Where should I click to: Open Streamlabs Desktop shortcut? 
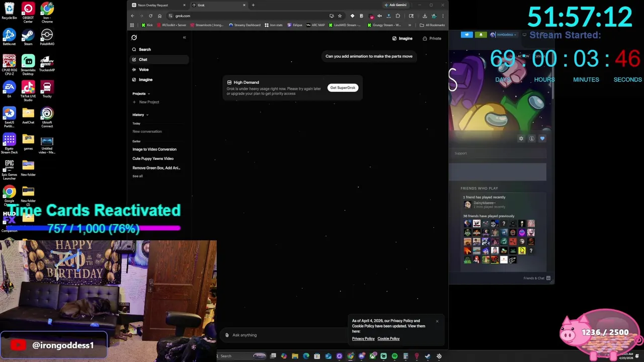(x=28, y=65)
